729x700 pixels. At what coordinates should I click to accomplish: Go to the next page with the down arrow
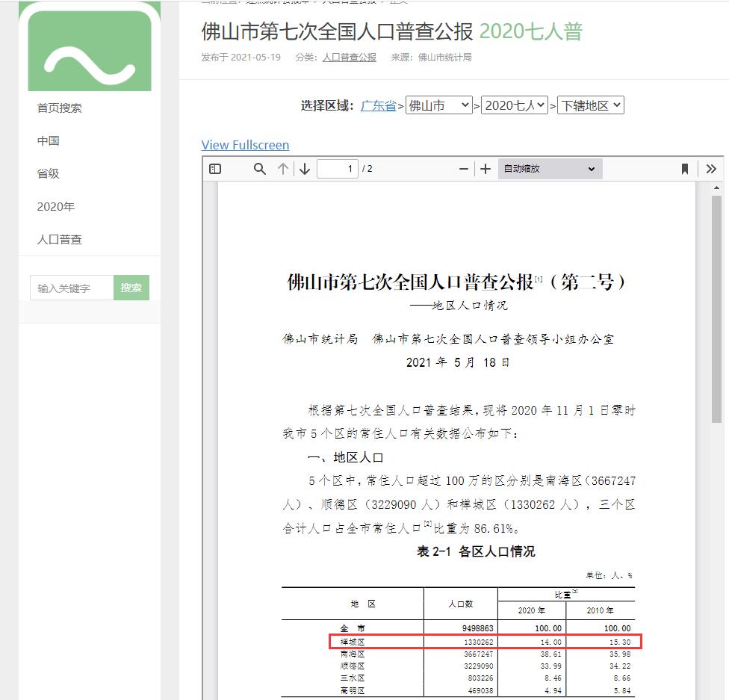point(304,168)
